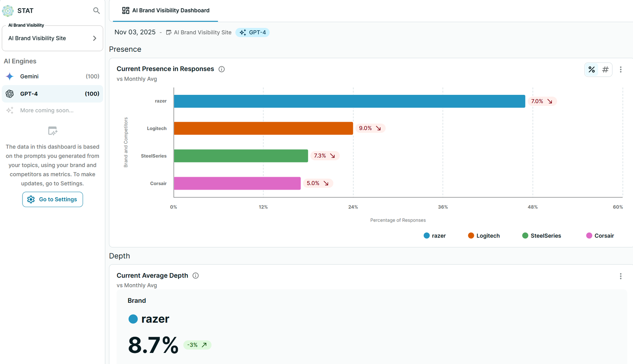The height and width of the screenshot is (364, 633).
Task: Select the GPT-4 engine
Action: point(53,94)
